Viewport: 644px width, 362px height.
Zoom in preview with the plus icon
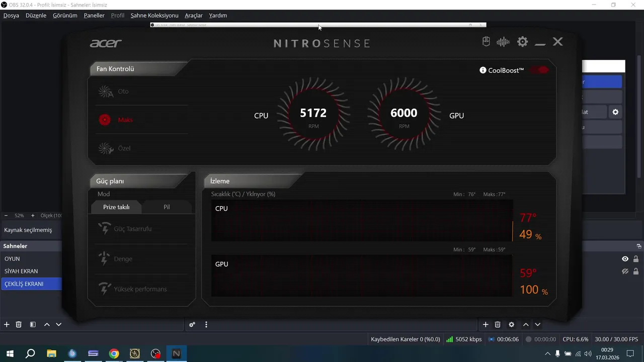click(33, 215)
